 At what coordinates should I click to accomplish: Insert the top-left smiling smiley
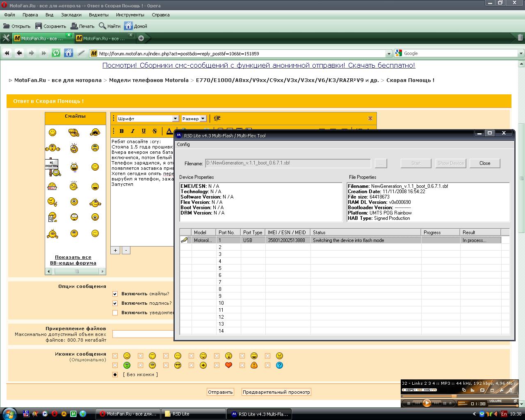(52, 132)
